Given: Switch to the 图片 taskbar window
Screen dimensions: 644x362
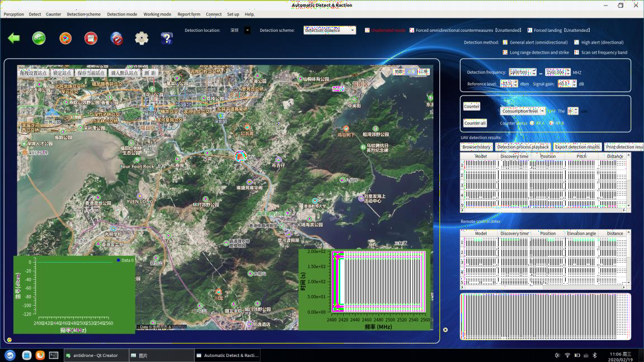Looking at the screenshot, I should point(161,355).
